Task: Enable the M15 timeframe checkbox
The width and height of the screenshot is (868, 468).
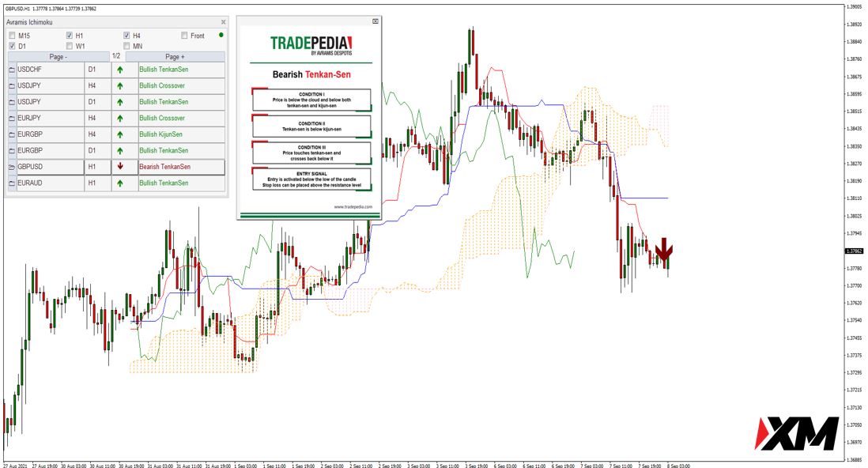Action: [12, 36]
